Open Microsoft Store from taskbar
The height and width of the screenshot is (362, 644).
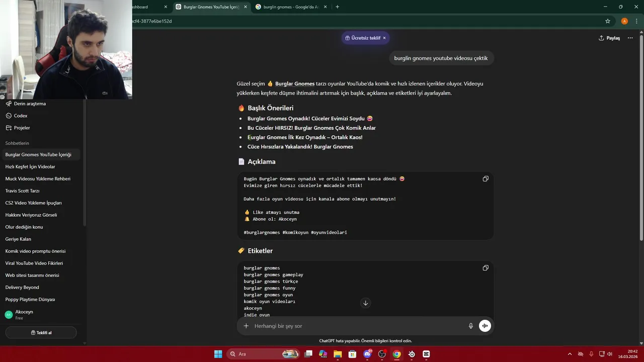coord(352,354)
